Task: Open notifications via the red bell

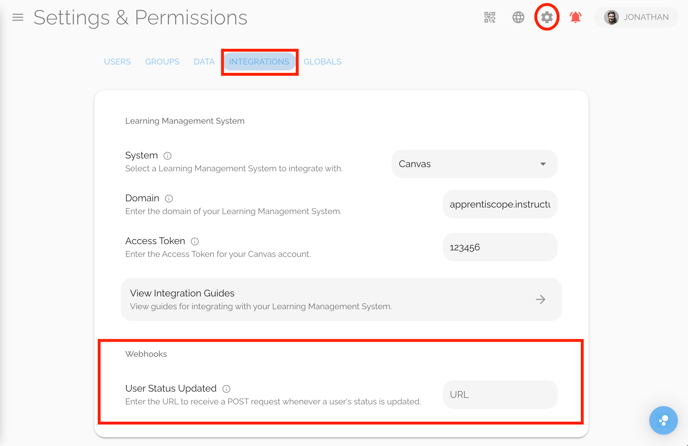Action: tap(575, 18)
